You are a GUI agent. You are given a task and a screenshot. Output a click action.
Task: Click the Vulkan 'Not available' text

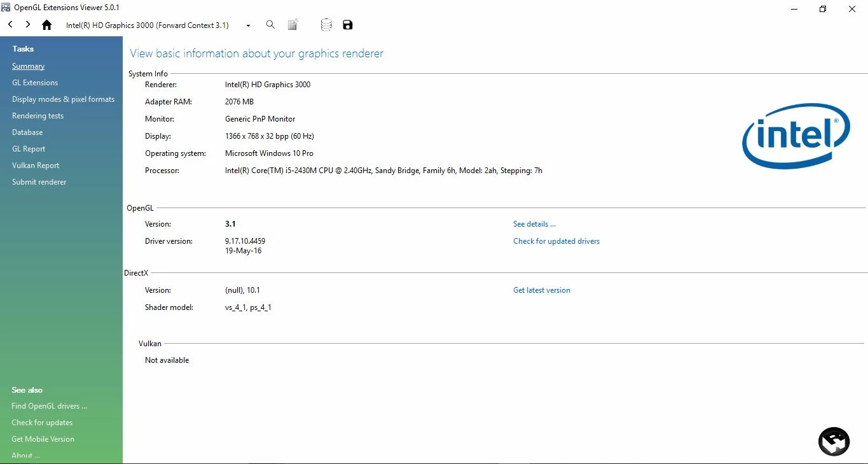tap(167, 360)
